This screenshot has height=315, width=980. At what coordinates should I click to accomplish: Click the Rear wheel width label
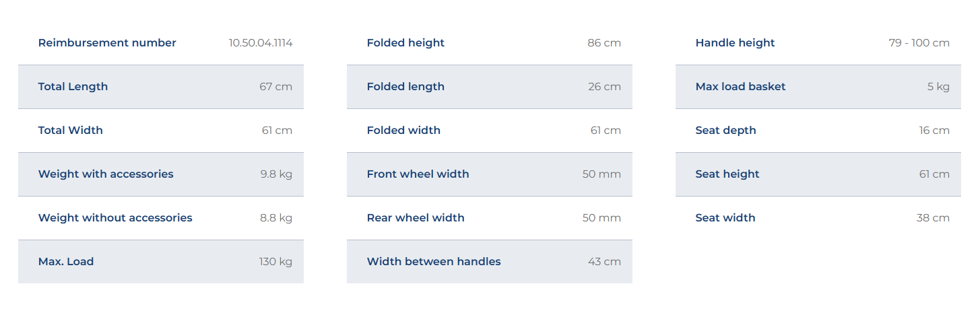coord(416,218)
